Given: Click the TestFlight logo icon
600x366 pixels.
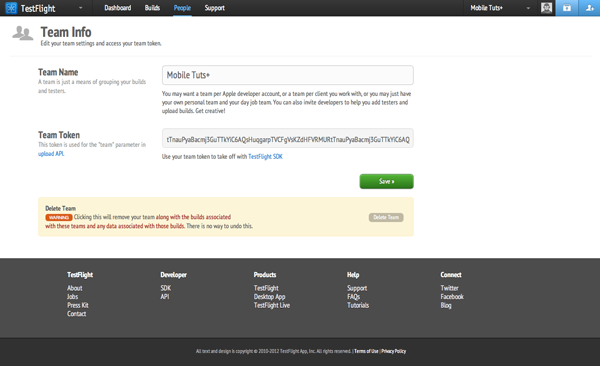Looking at the screenshot, I should pos(11,8).
